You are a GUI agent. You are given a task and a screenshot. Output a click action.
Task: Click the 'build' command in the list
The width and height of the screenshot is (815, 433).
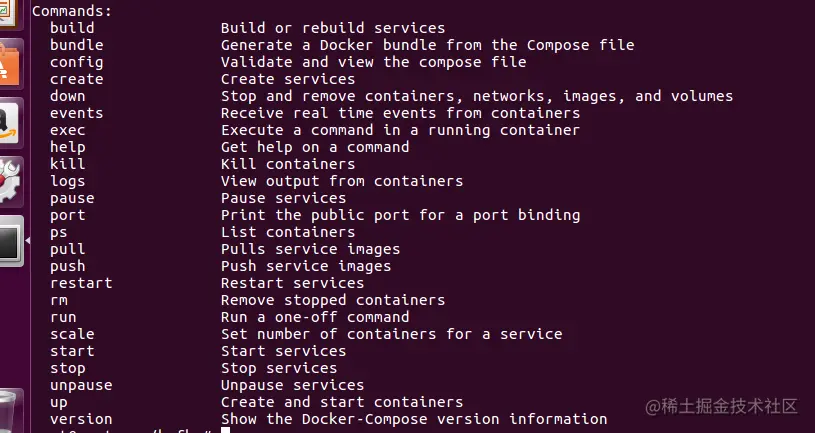[x=72, y=28]
